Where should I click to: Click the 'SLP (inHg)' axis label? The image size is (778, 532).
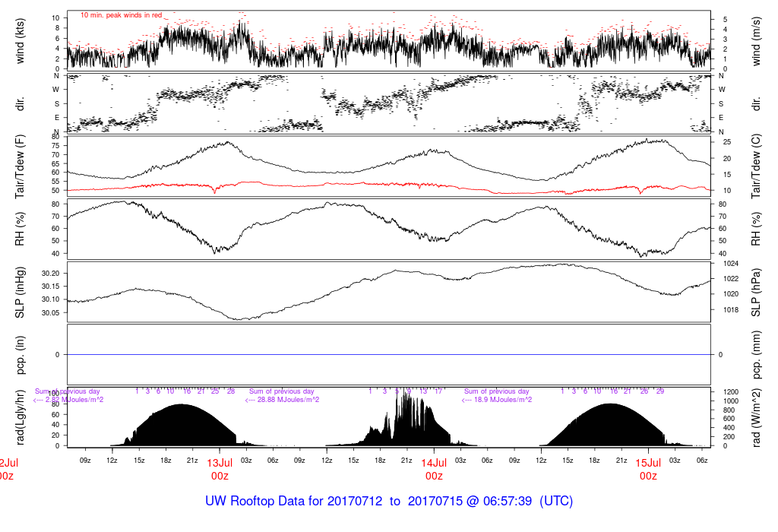coord(21,293)
